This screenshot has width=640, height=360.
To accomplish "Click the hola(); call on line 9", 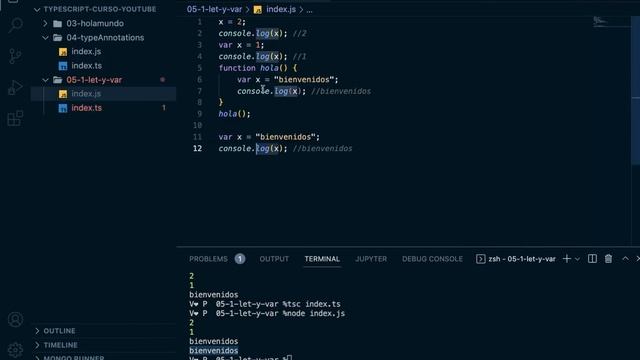I will tap(234, 114).
